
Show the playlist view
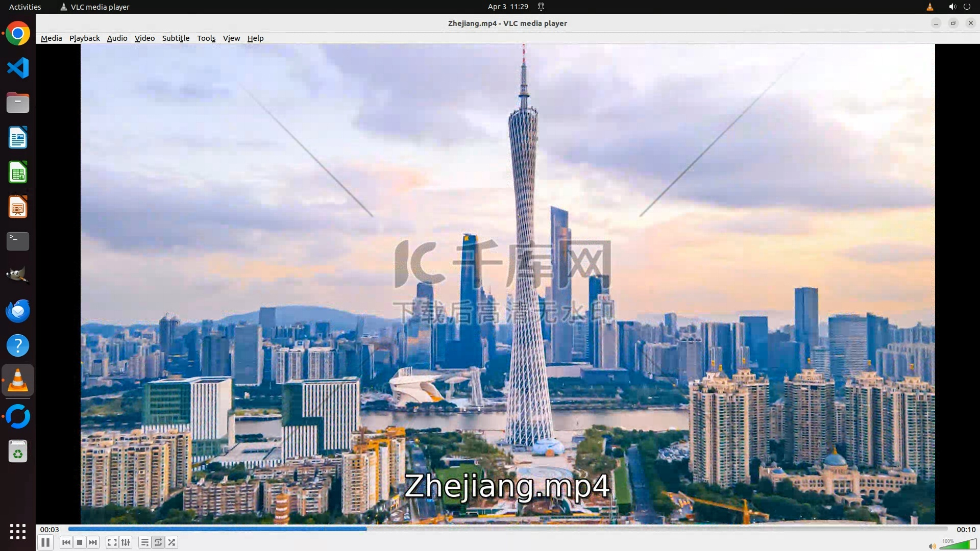click(x=145, y=542)
